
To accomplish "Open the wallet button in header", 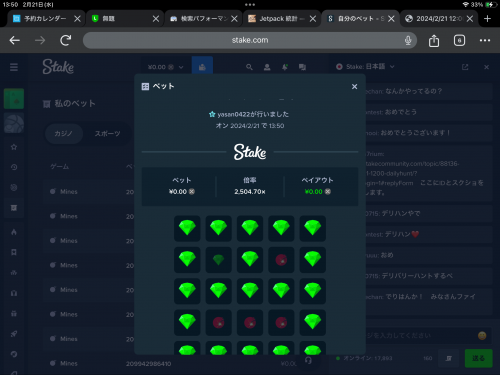I will (202, 67).
